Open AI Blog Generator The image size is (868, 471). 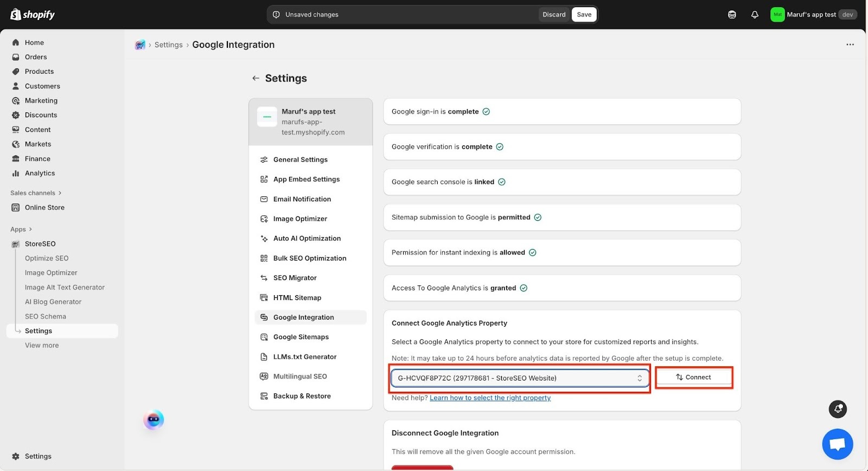(53, 302)
